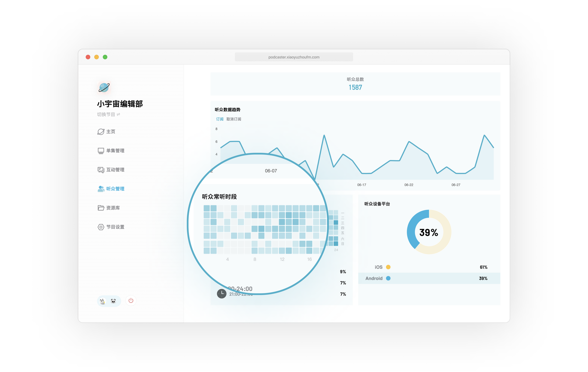
Task: Open 单集管理 episode management
Action: 111,151
